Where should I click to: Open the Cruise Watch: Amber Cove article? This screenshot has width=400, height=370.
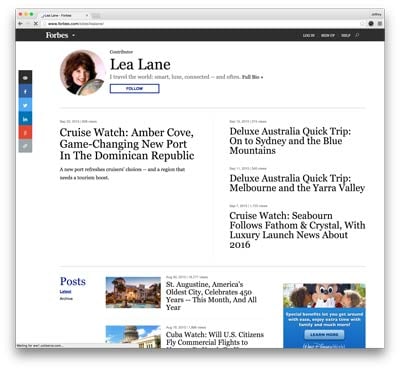click(x=127, y=144)
